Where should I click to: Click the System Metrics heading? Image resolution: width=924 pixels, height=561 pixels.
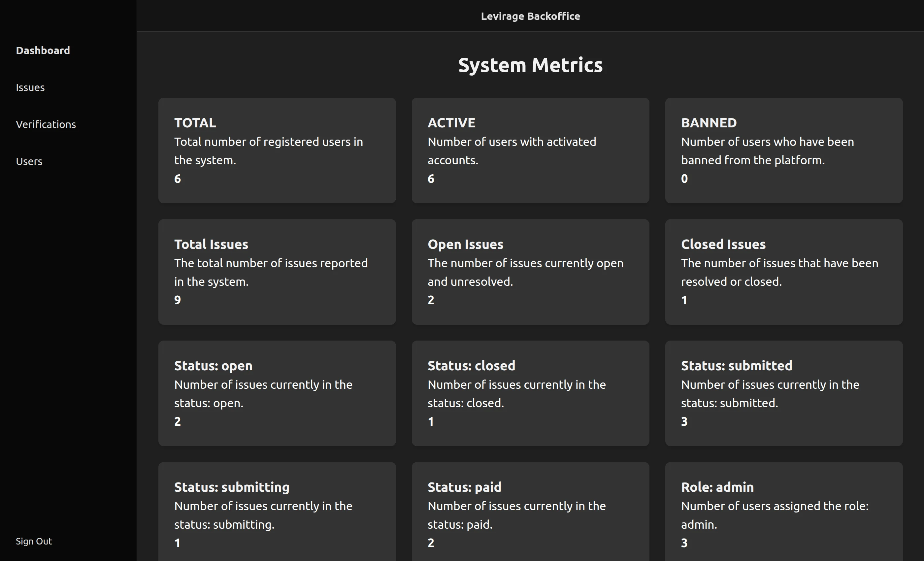click(x=530, y=65)
